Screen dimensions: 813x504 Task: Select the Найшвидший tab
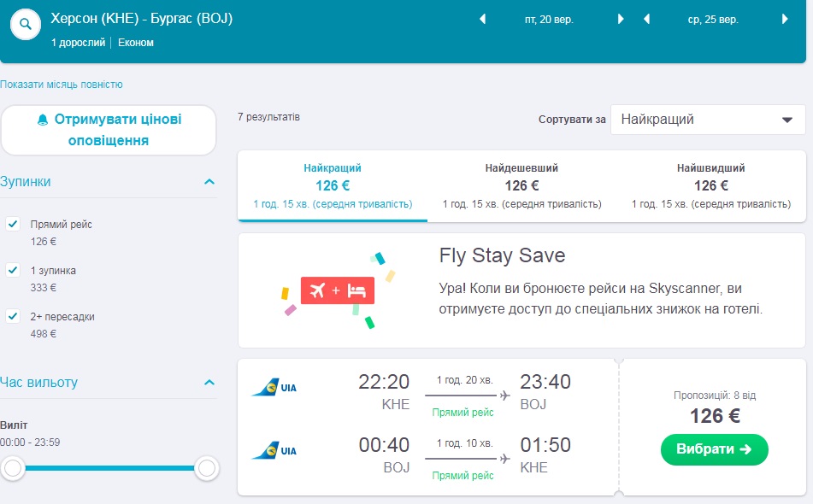710,185
